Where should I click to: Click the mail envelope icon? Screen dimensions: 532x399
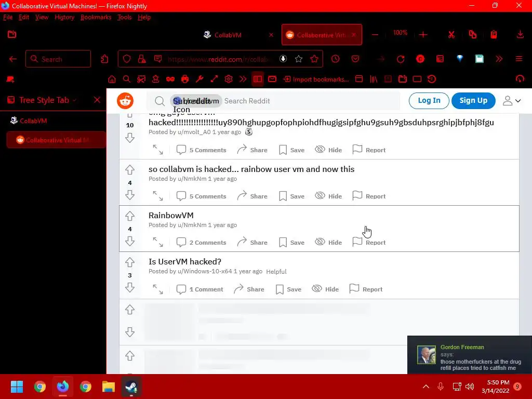pyautogui.click(x=272, y=79)
